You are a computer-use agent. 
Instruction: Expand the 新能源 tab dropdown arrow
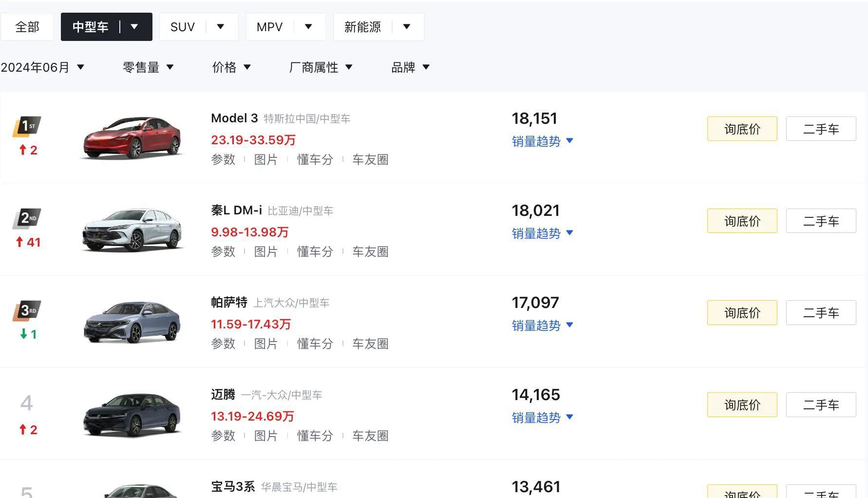407,27
